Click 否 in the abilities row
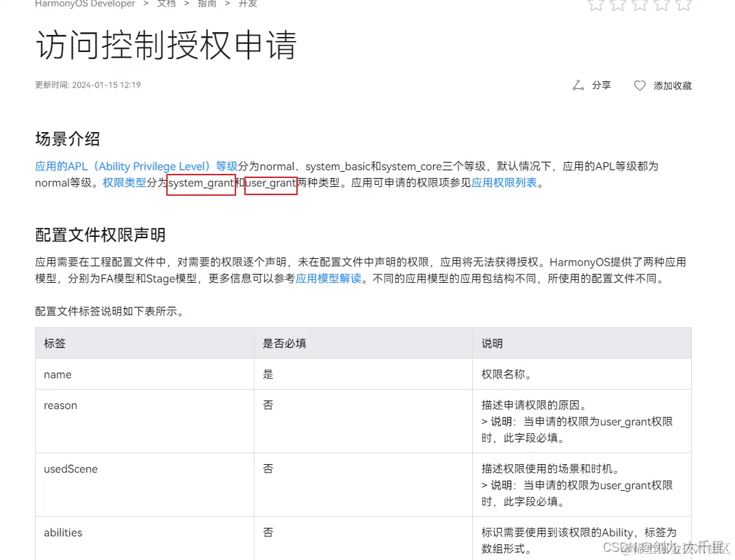This screenshot has width=735, height=560. tap(268, 533)
